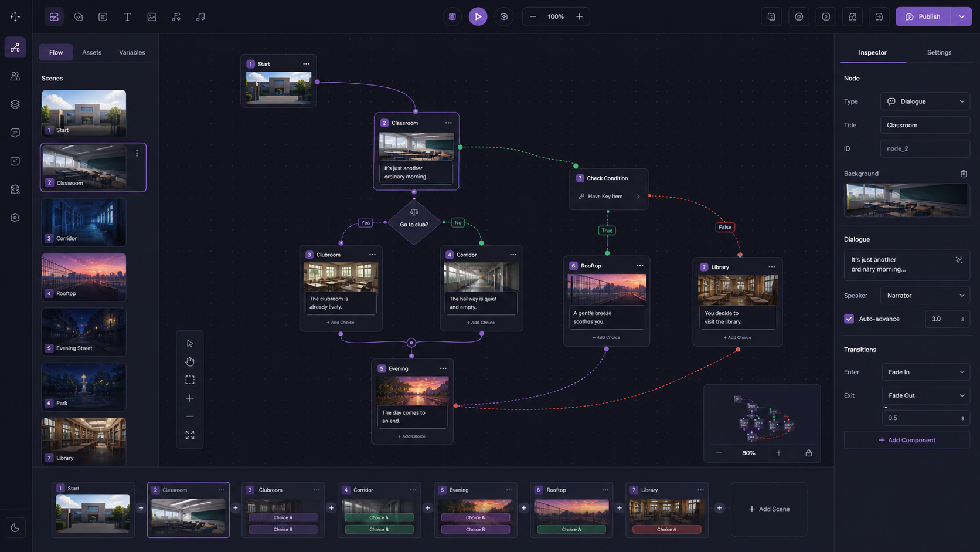
Task: Click Choice A on Library timeline card
Action: point(666,529)
